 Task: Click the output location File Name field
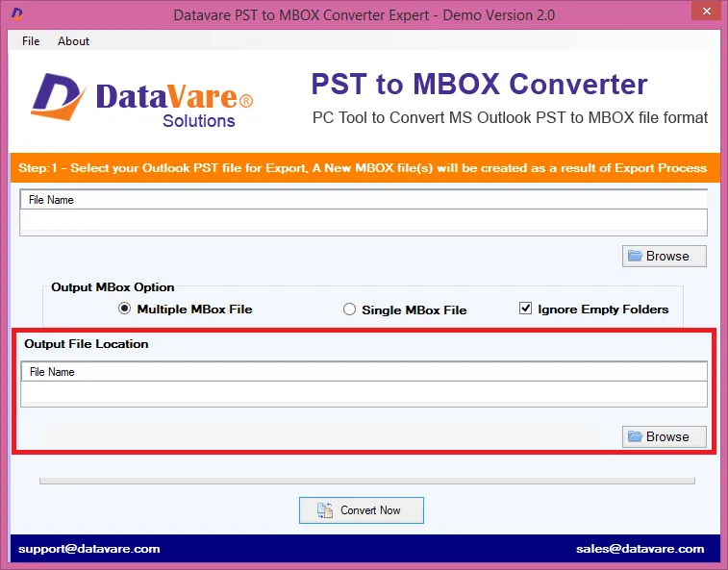coord(364,392)
